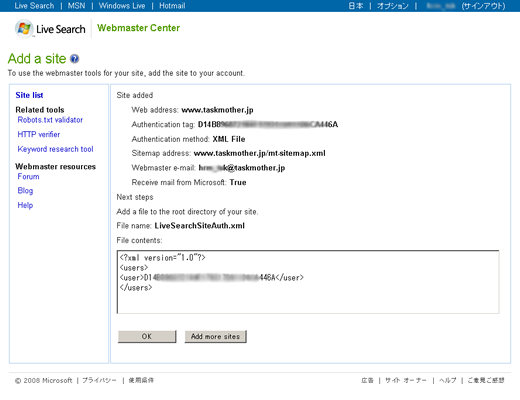Open the Live Search link in top bar
Image resolution: width=520 pixels, height=400 pixels.
pyautogui.click(x=34, y=6)
